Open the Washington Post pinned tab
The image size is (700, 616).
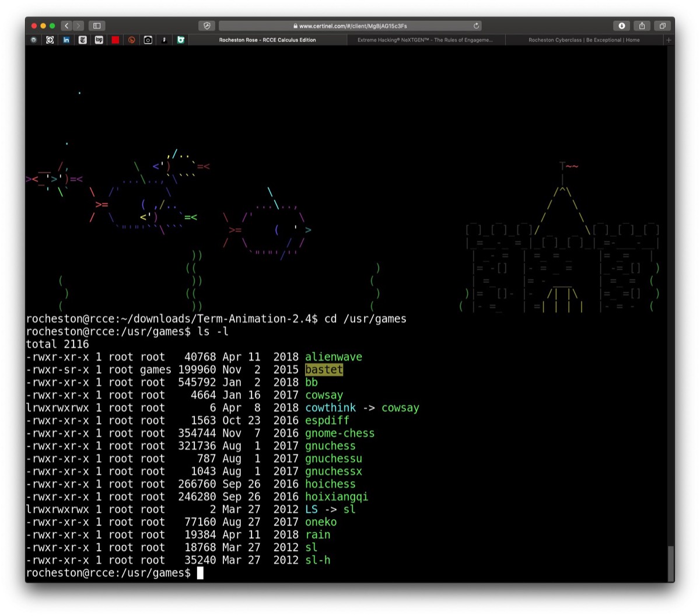coord(99,40)
